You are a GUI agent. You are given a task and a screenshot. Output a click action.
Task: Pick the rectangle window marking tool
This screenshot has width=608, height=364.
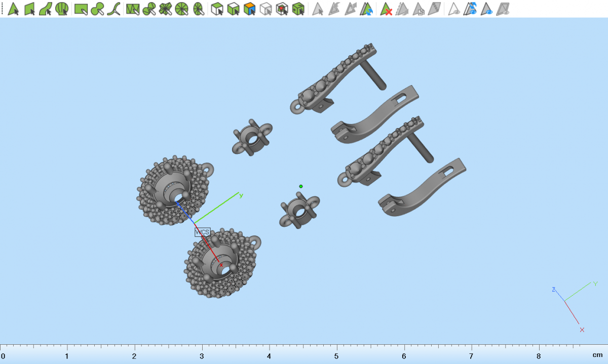pyautogui.click(x=81, y=9)
